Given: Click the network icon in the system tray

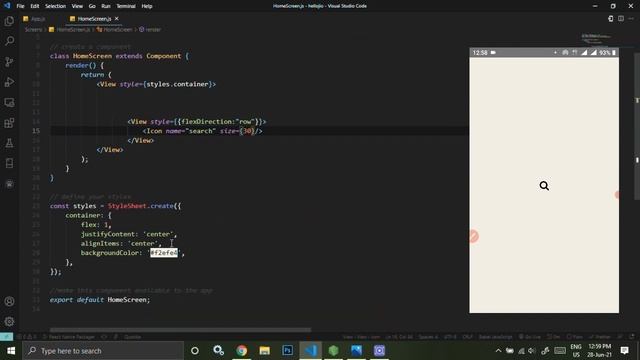Looking at the screenshot, I should click(x=521, y=351).
